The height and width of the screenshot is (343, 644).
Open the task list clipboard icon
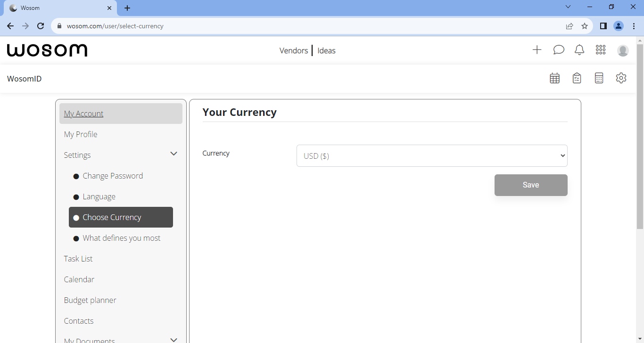coord(577,77)
